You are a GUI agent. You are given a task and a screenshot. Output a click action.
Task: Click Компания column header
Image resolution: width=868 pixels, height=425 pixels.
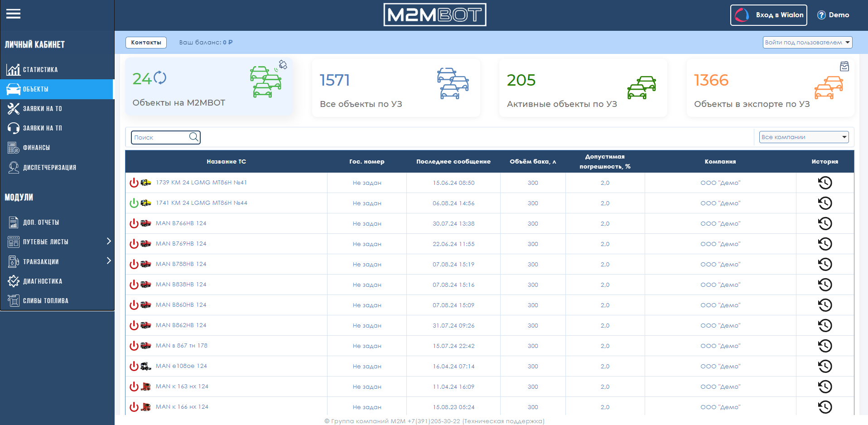pyautogui.click(x=720, y=161)
